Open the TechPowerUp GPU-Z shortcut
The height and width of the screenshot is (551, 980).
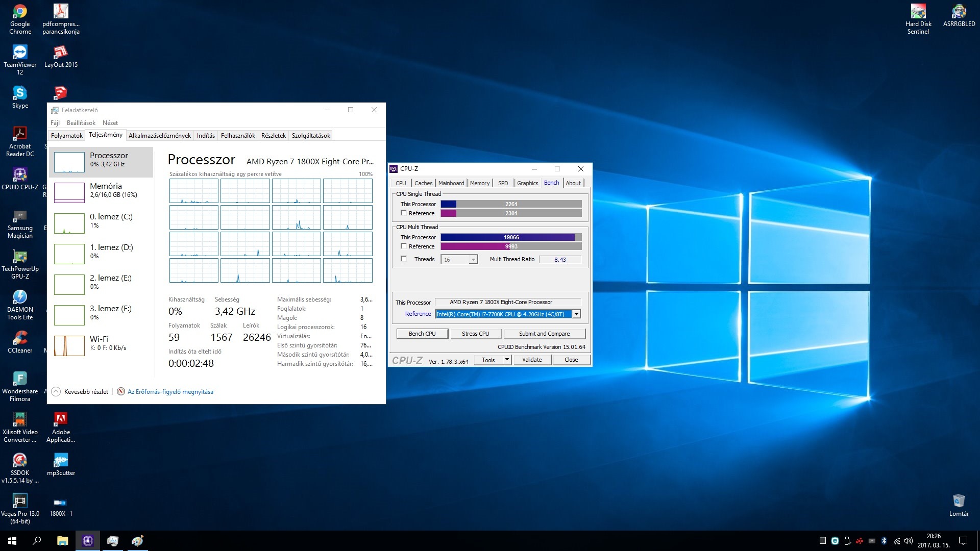20,264
